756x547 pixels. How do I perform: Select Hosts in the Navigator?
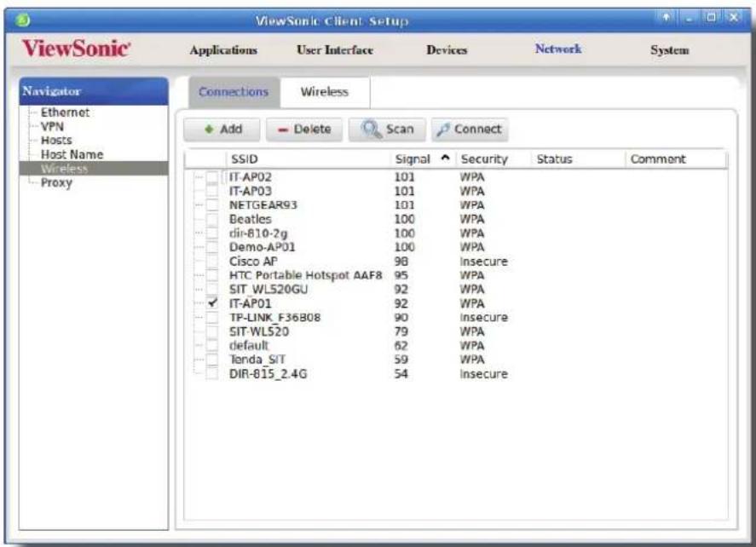tap(56, 141)
